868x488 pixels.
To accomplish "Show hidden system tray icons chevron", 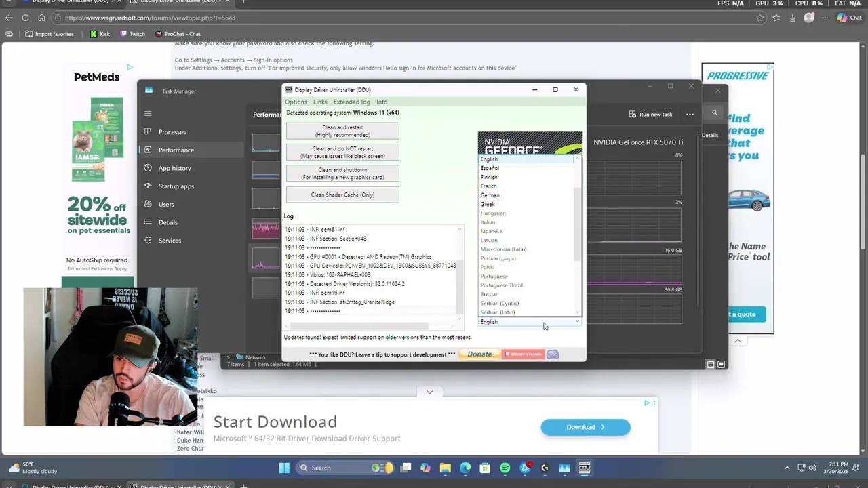I will (x=787, y=468).
